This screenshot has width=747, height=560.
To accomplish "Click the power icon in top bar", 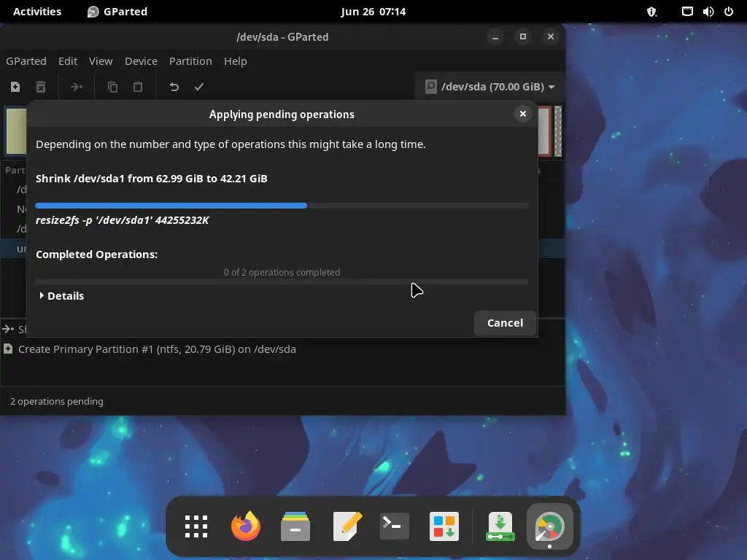I will point(729,12).
